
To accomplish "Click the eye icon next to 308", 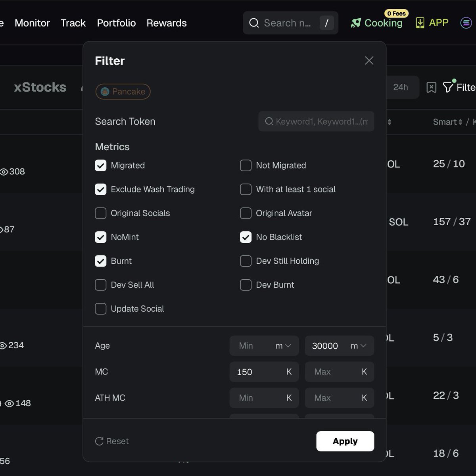I will point(4,171).
